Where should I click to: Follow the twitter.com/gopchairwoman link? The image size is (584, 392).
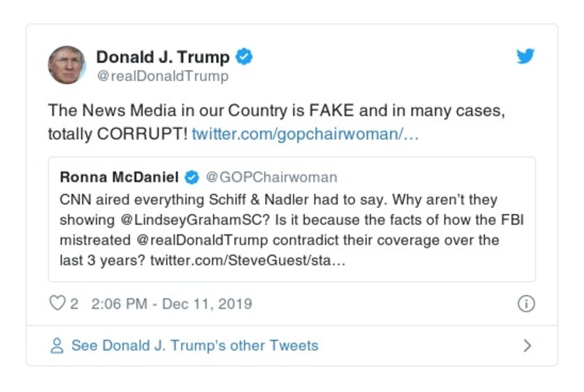click(305, 135)
